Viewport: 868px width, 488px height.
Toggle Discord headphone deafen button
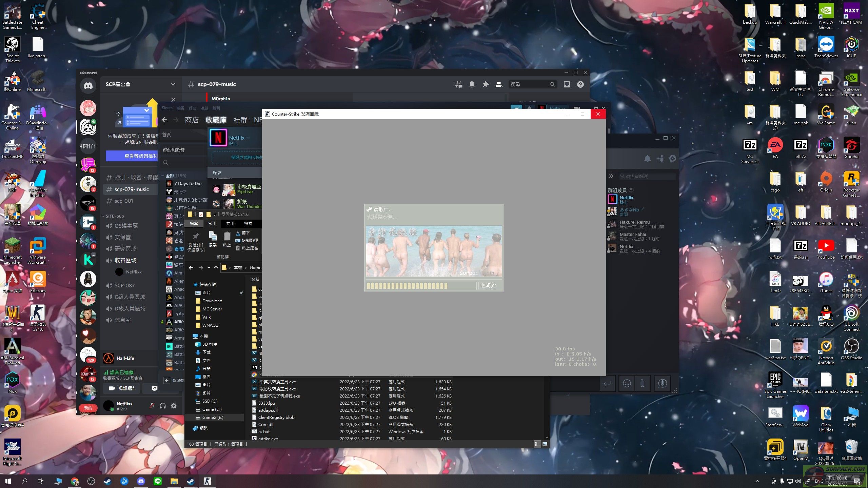click(x=163, y=406)
